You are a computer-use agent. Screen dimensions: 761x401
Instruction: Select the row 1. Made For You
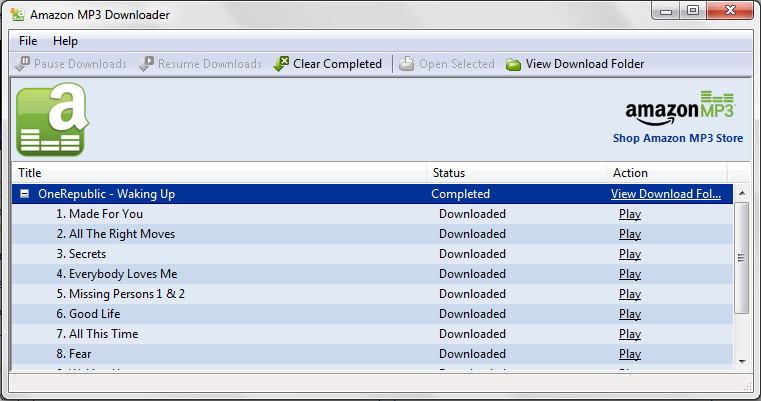(372, 214)
